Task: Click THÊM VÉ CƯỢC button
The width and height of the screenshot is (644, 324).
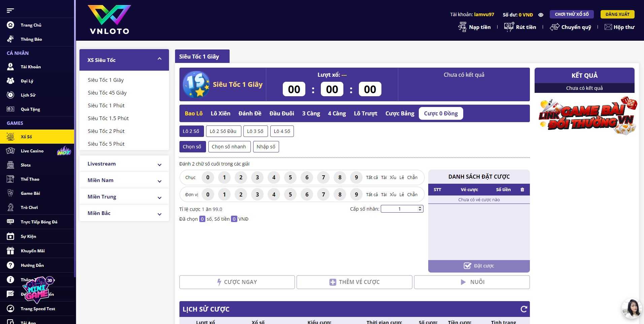Action: pyautogui.click(x=354, y=282)
